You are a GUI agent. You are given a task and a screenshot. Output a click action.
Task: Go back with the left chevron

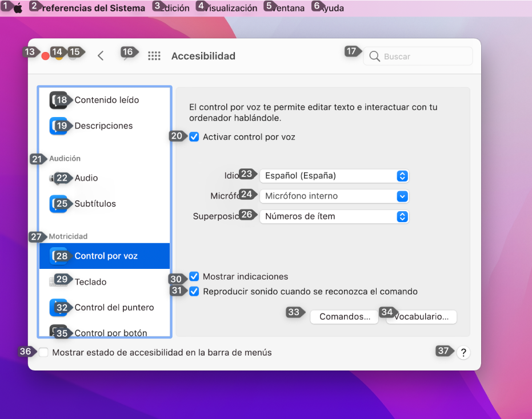tap(101, 56)
